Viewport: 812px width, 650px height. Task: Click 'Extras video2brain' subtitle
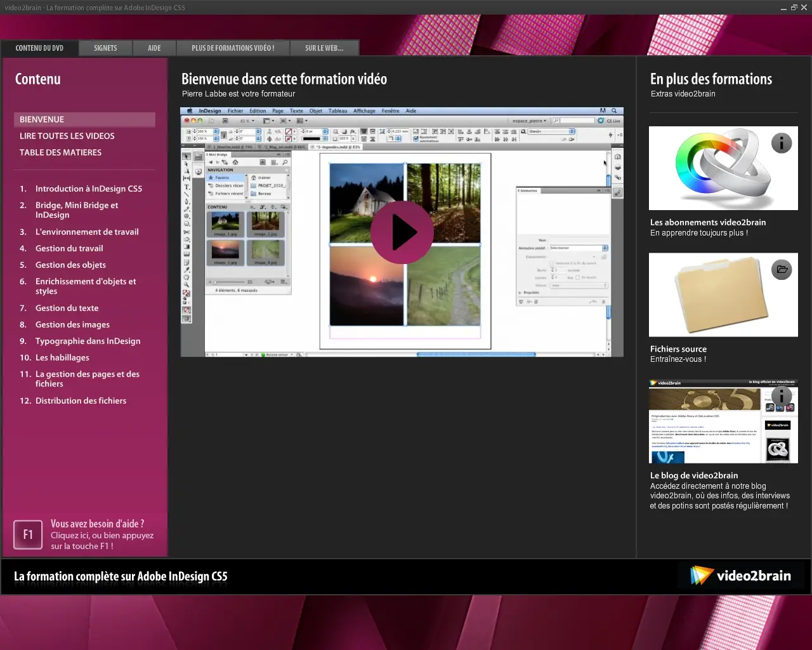683,94
